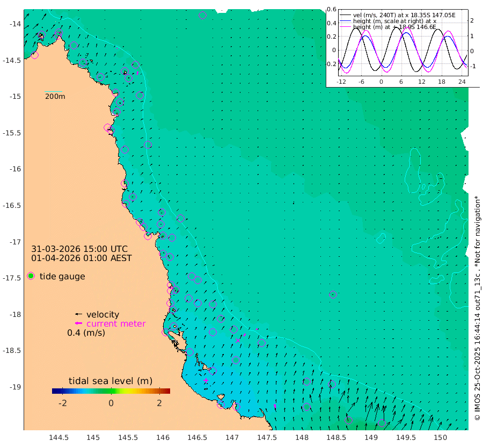This screenshot has height=448, width=483.
Task: Click the tidal sea level colorbar at zero
Action: [111, 391]
